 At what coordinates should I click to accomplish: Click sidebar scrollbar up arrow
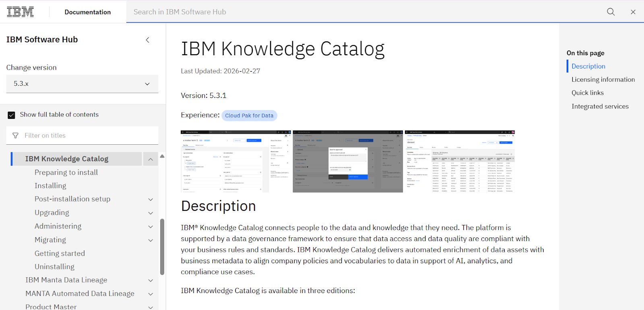(162, 156)
